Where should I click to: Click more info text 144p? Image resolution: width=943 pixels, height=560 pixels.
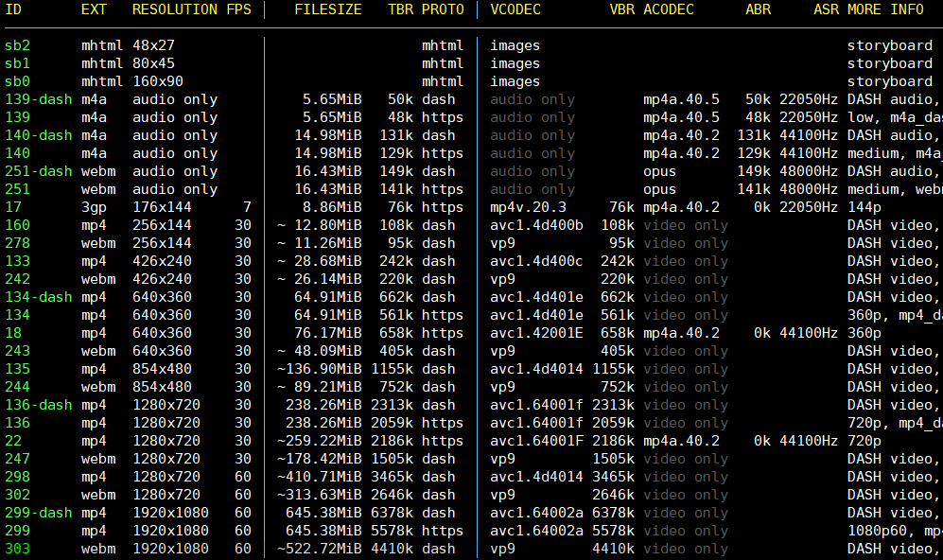pos(864,207)
